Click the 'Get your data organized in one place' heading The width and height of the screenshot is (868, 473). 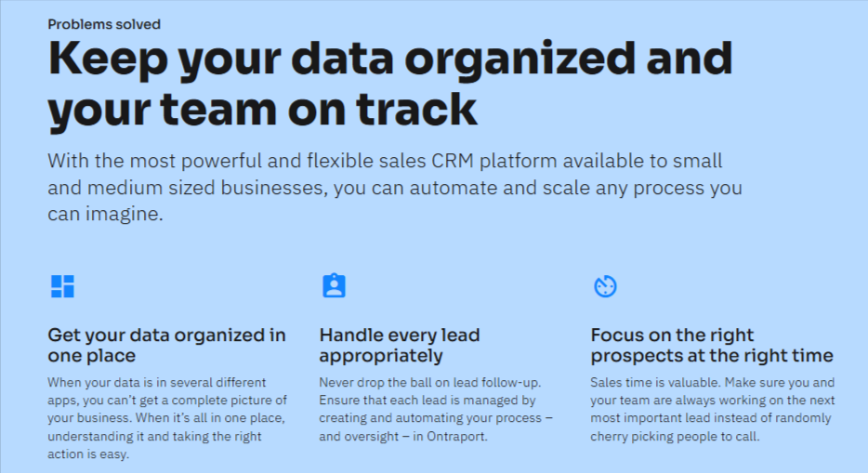click(166, 345)
